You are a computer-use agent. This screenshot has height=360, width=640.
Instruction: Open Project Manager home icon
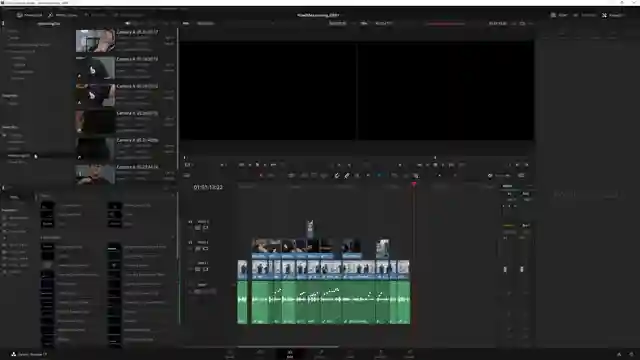[x=619, y=354]
